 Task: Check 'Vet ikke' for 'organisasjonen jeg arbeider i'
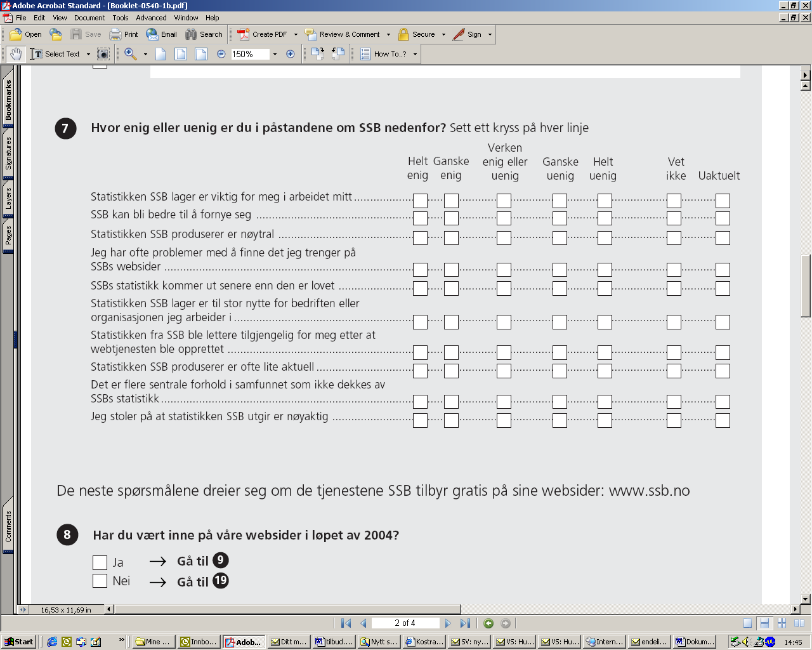click(674, 322)
